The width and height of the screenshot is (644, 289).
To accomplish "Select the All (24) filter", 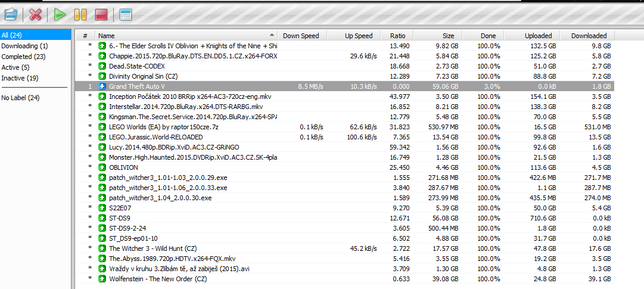I will pyautogui.click(x=35, y=35).
